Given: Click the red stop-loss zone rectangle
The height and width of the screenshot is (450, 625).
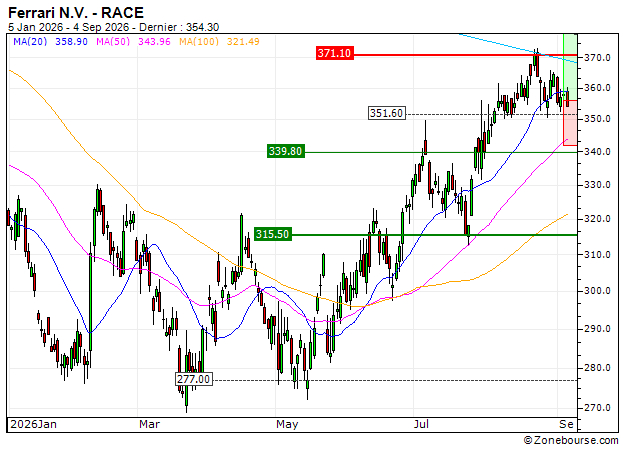Looking at the screenshot, I should 570,123.
